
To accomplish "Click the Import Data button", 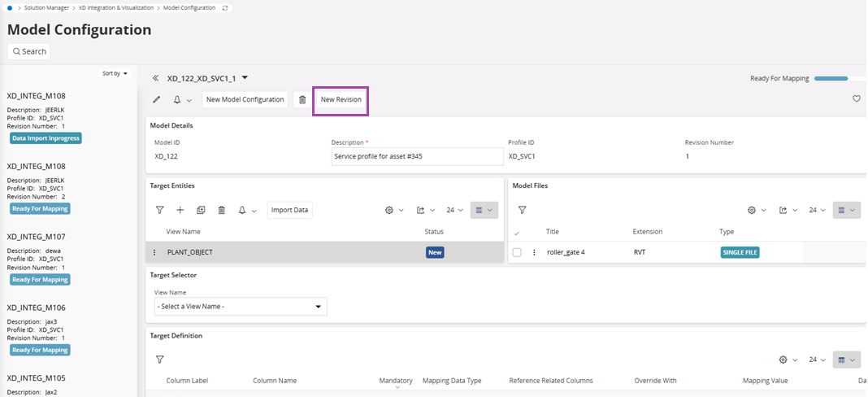I will tap(289, 210).
